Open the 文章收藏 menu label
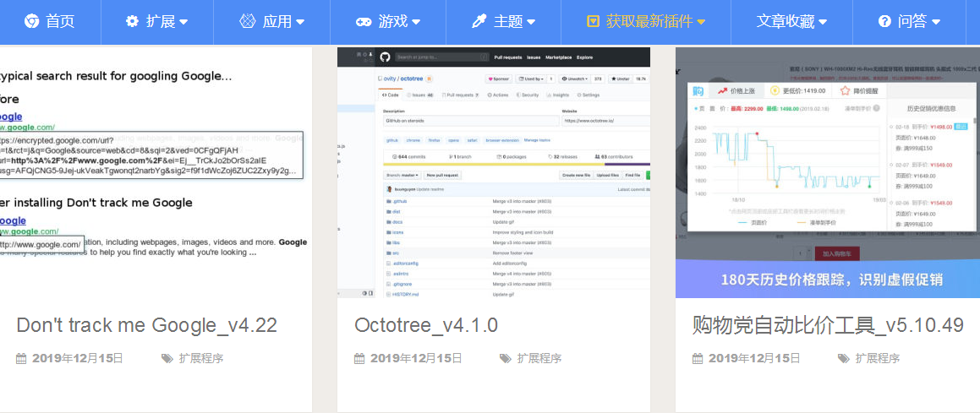This screenshot has height=413, width=980. point(786,21)
